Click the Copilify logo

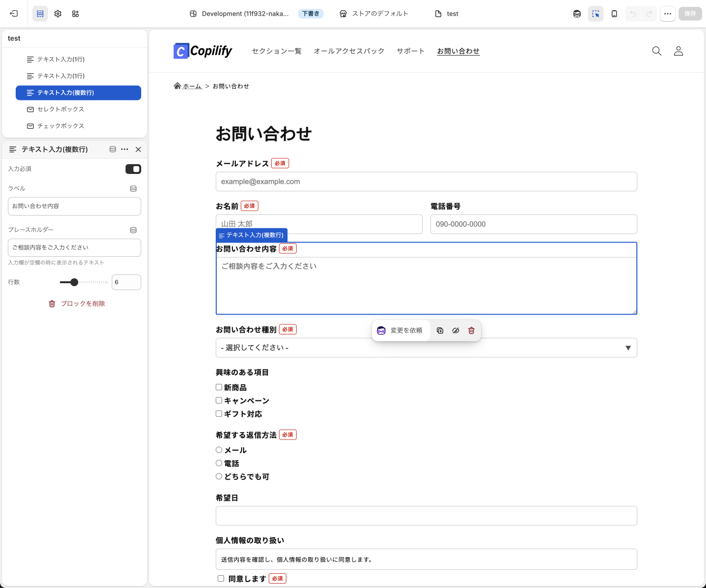point(202,51)
